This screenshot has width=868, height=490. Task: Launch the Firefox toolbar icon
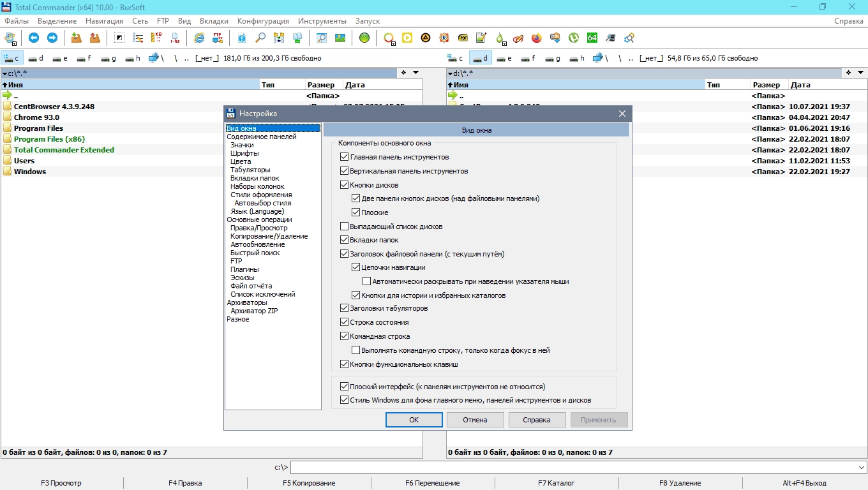(x=537, y=38)
